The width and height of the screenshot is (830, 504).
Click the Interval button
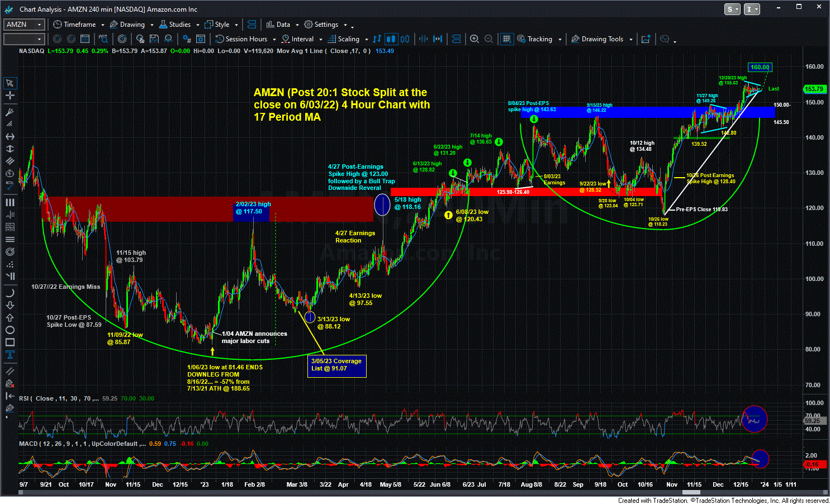298,39
